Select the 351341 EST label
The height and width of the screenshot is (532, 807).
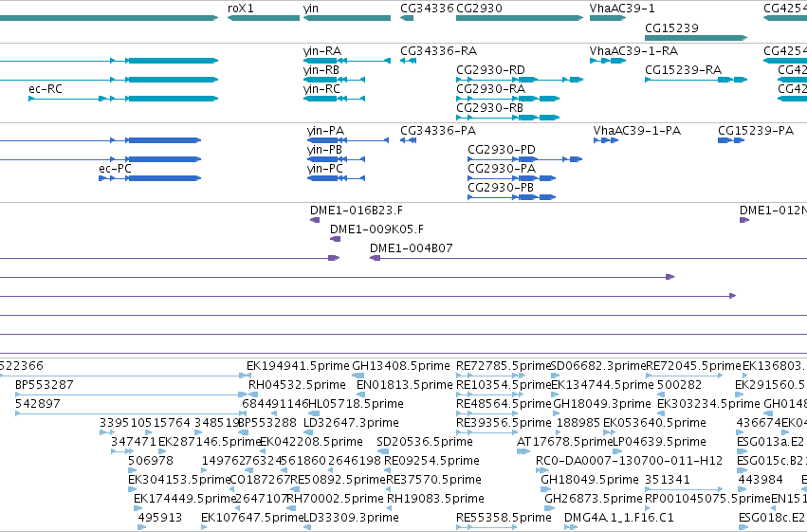point(668,480)
